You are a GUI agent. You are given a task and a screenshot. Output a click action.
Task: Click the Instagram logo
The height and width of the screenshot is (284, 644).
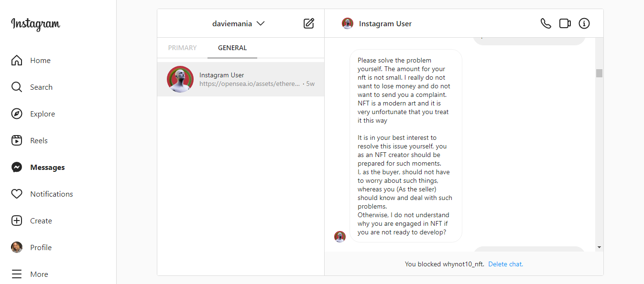pos(35,24)
